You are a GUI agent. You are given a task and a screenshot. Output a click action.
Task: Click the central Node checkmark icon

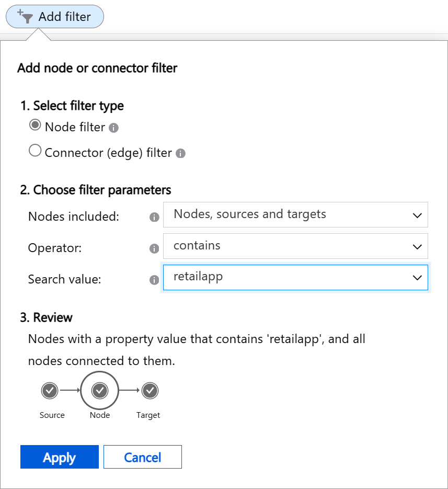[x=100, y=390]
